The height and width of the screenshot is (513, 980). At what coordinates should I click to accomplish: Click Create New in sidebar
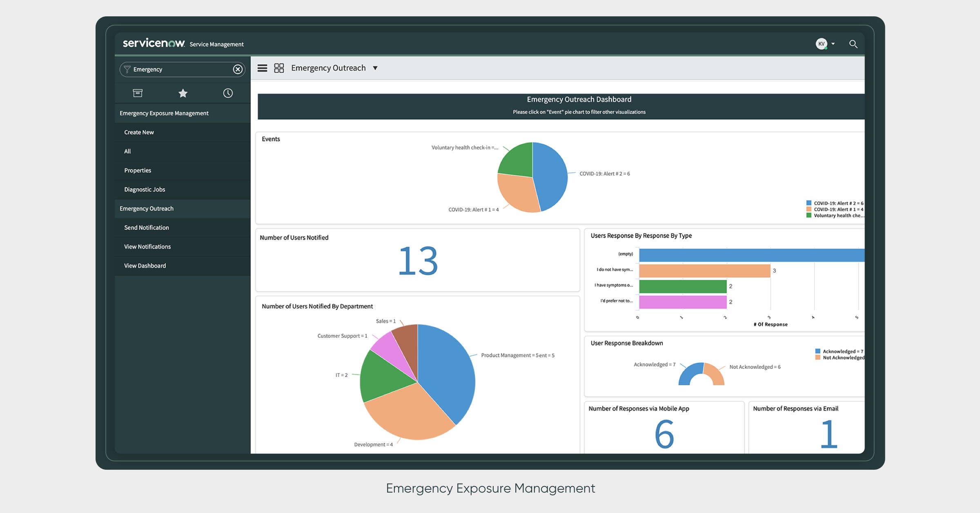[139, 132]
